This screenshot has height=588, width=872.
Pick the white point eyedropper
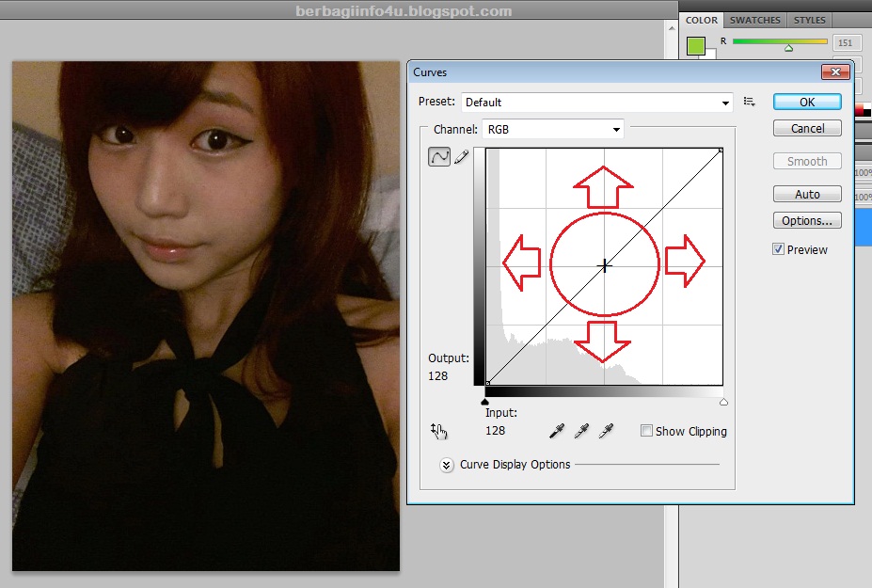click(606, 431)
